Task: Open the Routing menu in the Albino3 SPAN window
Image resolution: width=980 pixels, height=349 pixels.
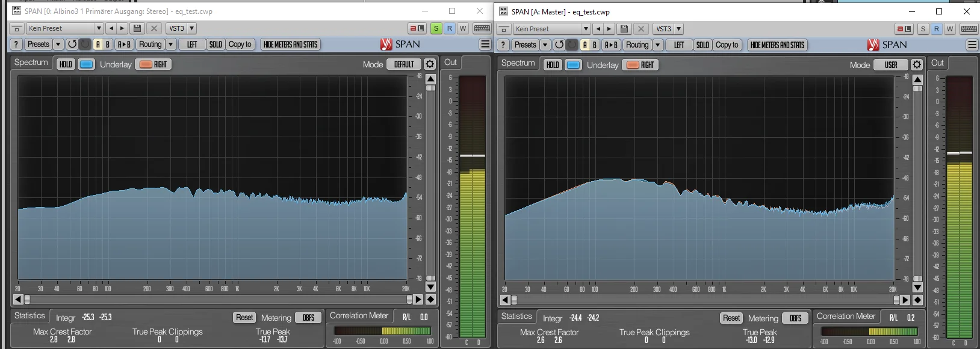Action: tap(150, 44)
